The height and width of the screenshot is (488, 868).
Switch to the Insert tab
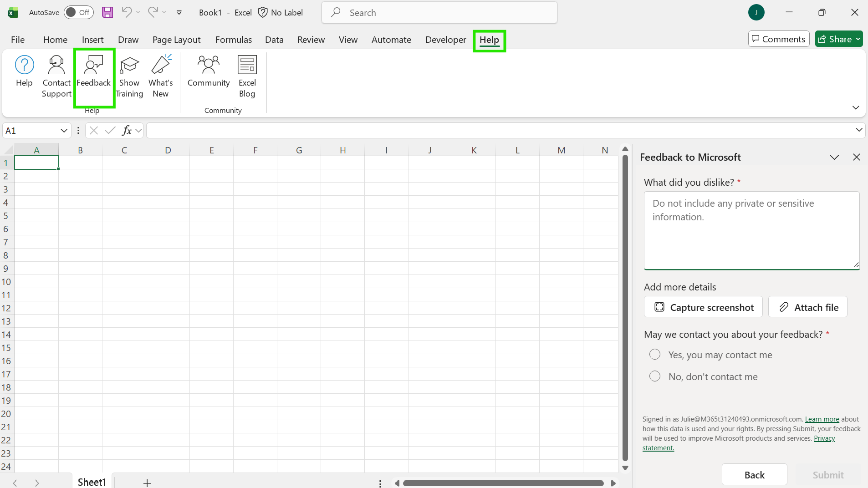click(x=92, y=40)
